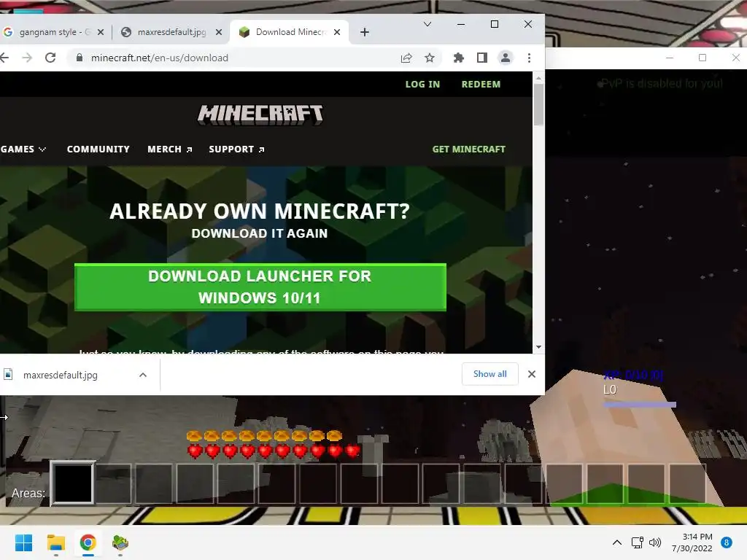Image resolution: width=747 pixels, height=560 pixels.
Task: Switch to the maxresdefault.jpg tab
Action: (x=169, y=32)
